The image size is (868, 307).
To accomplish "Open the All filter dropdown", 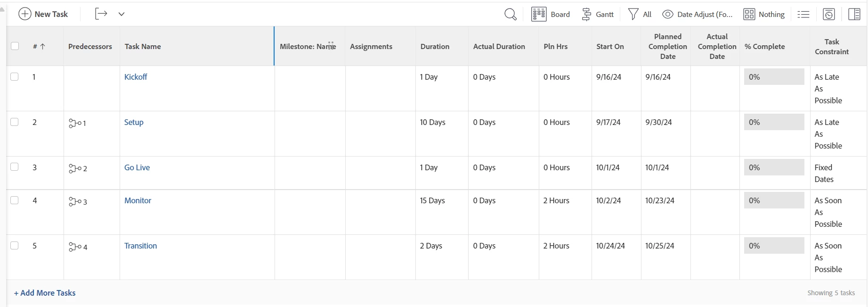I will coord(640,14).
